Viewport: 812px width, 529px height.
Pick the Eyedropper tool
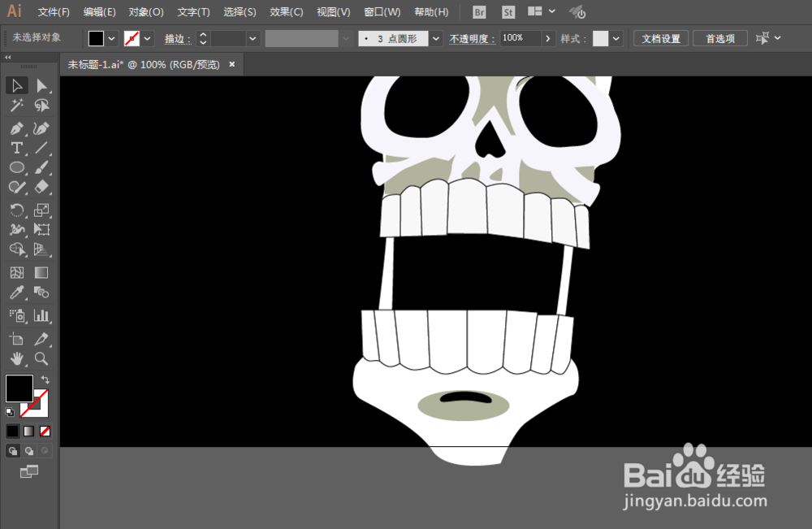16,293
